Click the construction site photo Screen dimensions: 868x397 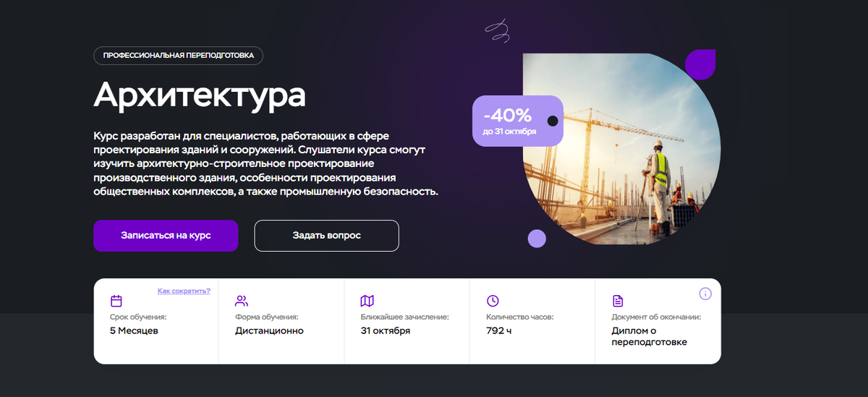(622, 148)
